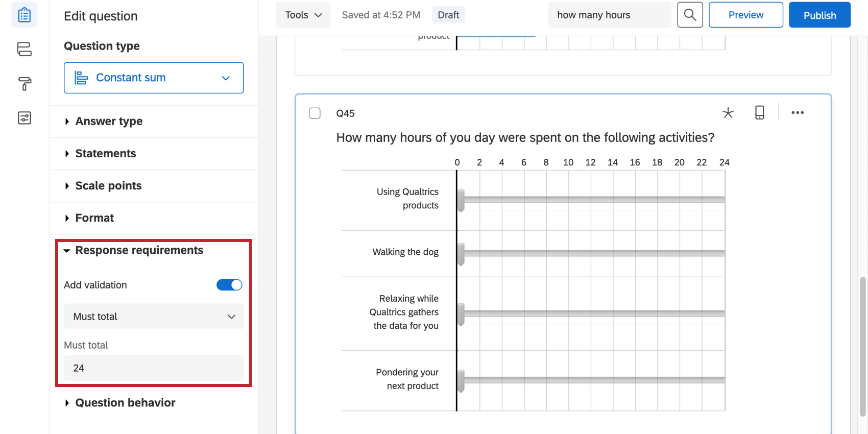
Task: Click the mobile preview icon on Q45
Action: (759, 113)
